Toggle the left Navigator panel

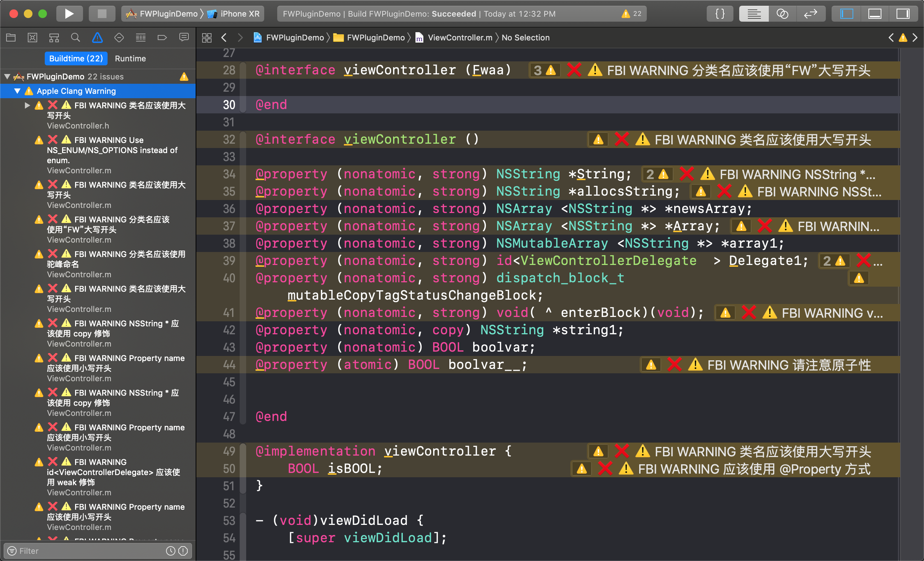coord(846,14)
